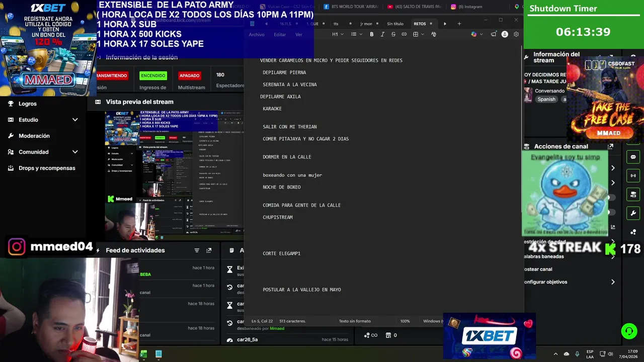Place cursor on NOCHE DE BOXEO line

pyautogui.click(x=282, y=187)
